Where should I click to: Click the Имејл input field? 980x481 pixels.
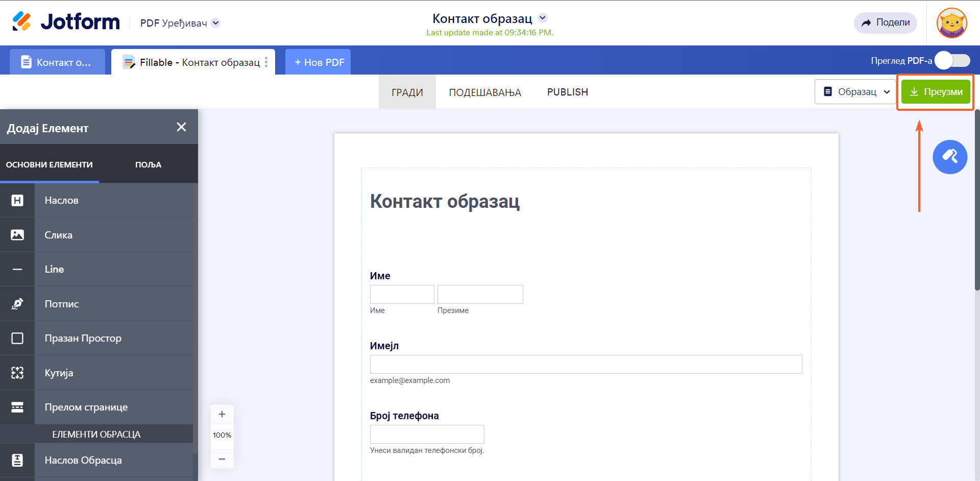tap(585, 365)
